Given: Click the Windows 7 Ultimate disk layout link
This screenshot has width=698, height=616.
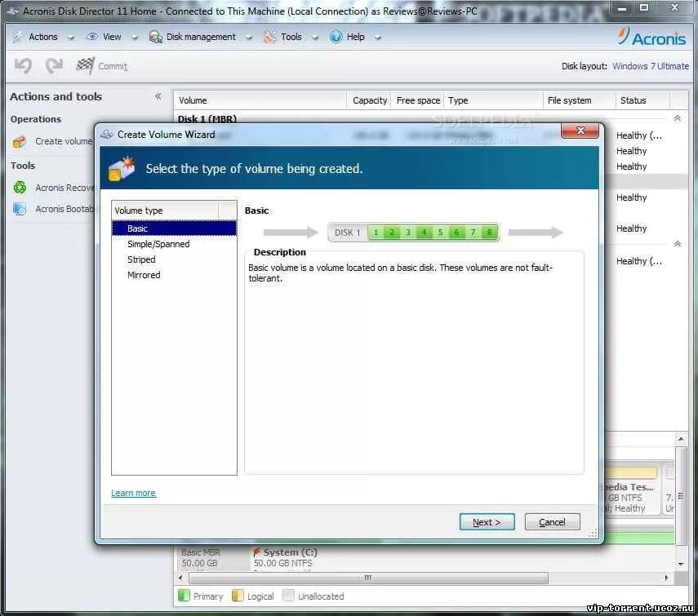Looking at the screenshot, I should click(651, 66).
